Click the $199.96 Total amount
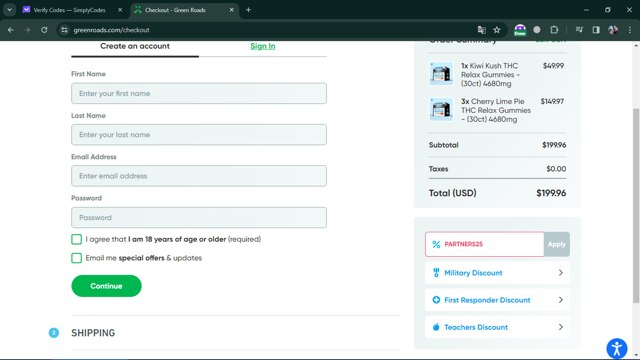The image size is (640, 360). point(551,193)
